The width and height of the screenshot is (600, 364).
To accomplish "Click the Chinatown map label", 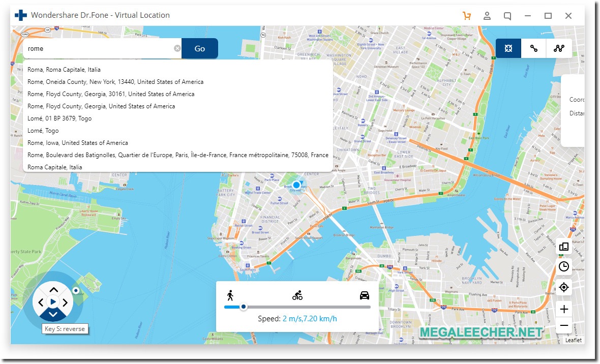I will pos(348,149).
